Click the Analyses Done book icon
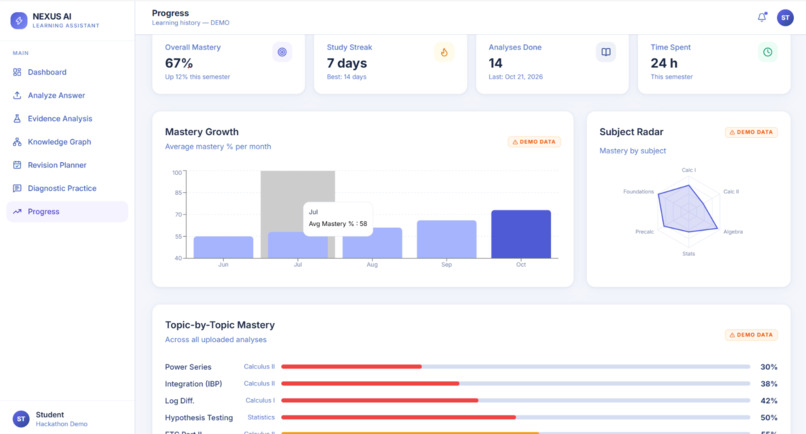This screenshot has height=434, width=806. 606,52
